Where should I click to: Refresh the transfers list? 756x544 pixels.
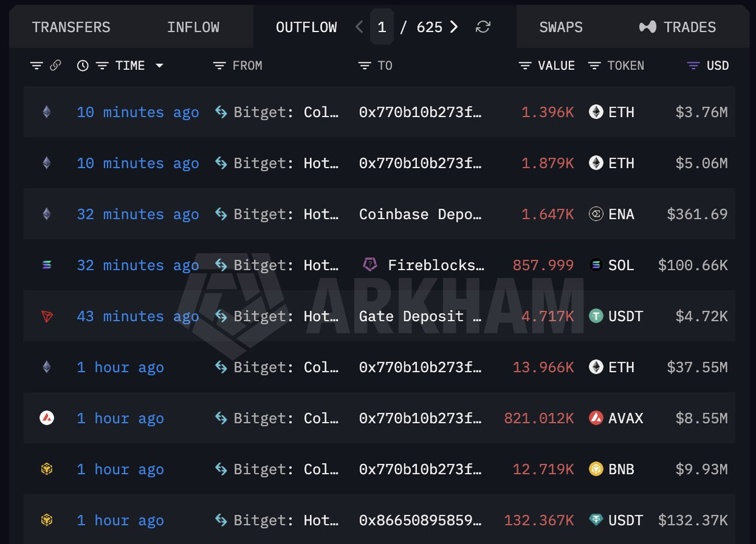coord(483,27)
